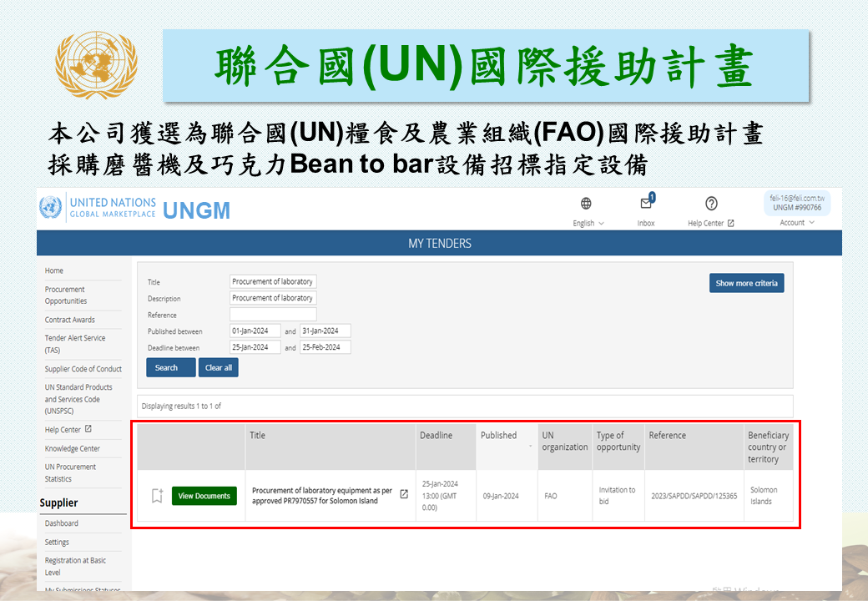Image resolution: width=868 pixels, height=601 pixels.
Task: Bookmark the Solomon Island tender
Action: point(157,495)
